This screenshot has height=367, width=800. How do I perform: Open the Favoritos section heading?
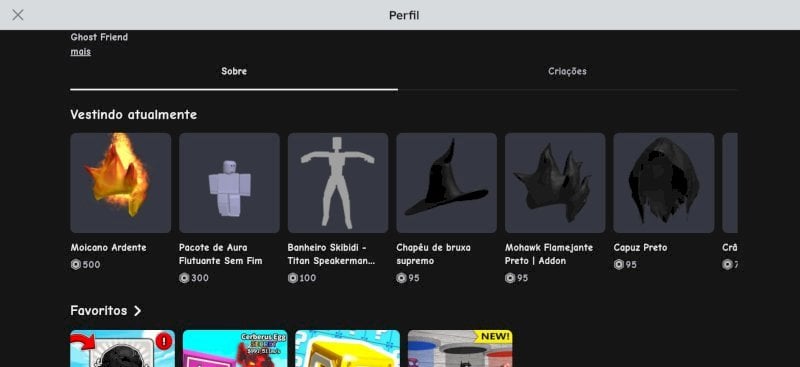tap(99, 311)
